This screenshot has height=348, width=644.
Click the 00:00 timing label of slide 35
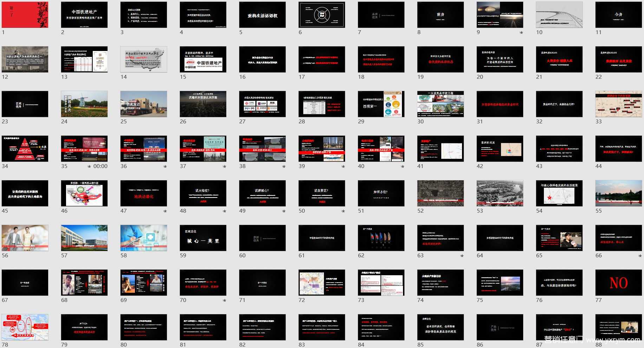click(x=100, y=166)
